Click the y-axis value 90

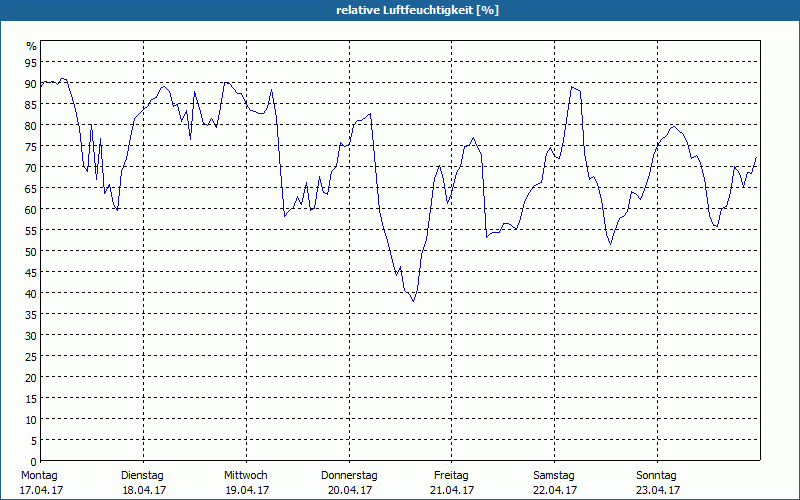(x=31, y=84)
